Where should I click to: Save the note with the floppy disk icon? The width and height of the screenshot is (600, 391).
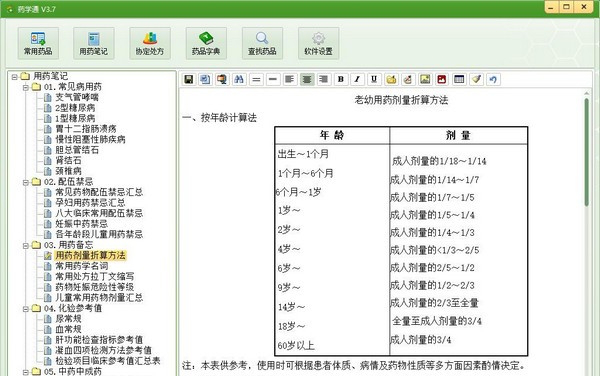coord(189,79)
